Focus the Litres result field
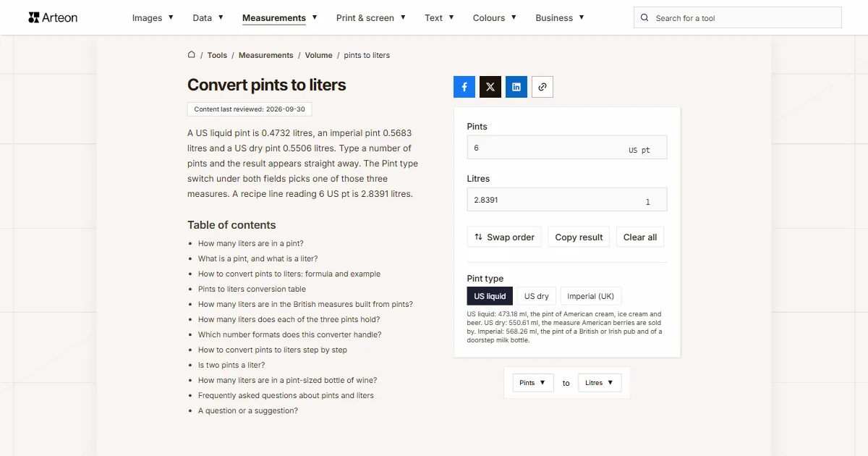The image size is (868, 456). point(567,200)
